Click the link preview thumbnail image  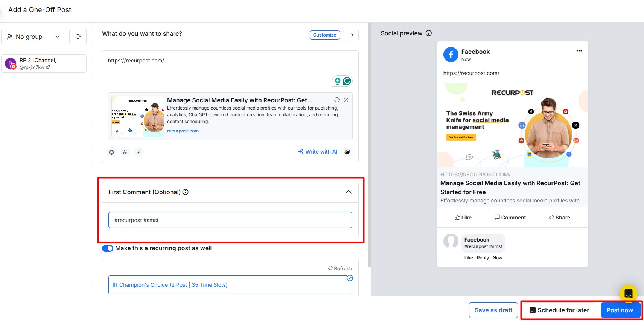[x=137, y=116]
